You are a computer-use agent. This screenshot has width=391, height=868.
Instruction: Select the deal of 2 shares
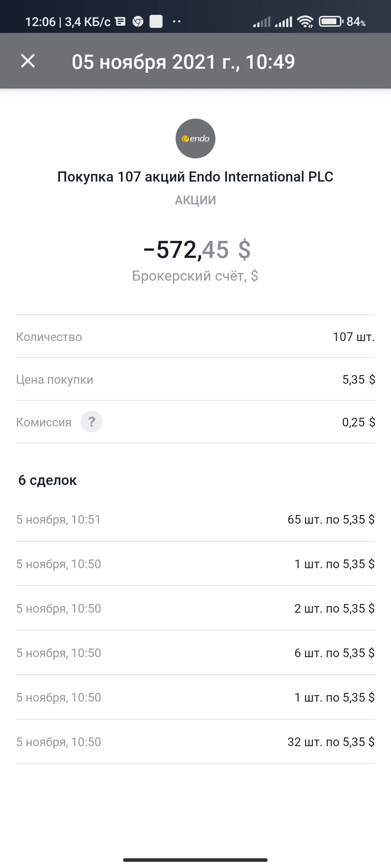[x=195, y=608]
